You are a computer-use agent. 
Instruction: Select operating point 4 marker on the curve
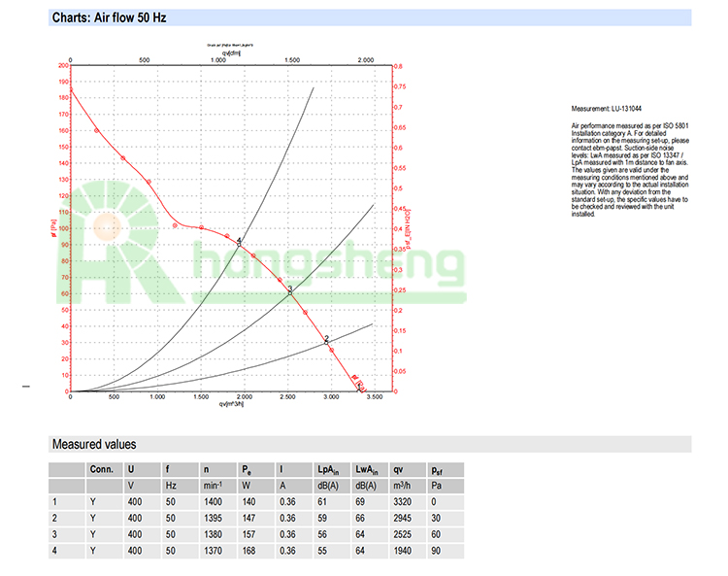click(x=239, y=244)
